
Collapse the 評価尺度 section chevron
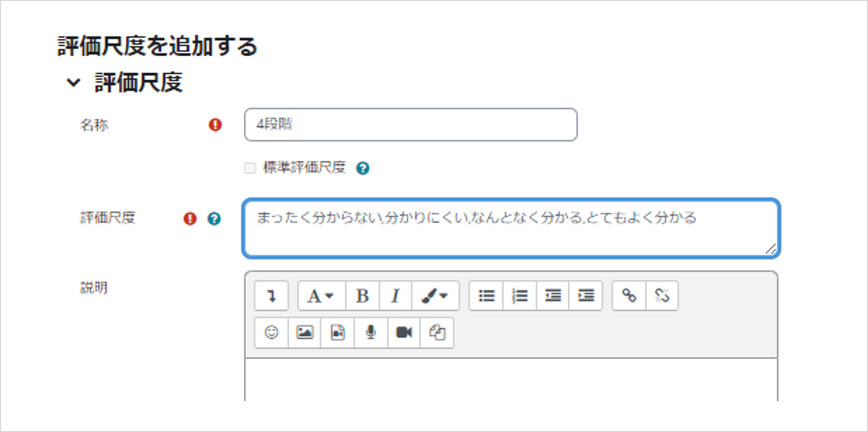pos(73,82)
